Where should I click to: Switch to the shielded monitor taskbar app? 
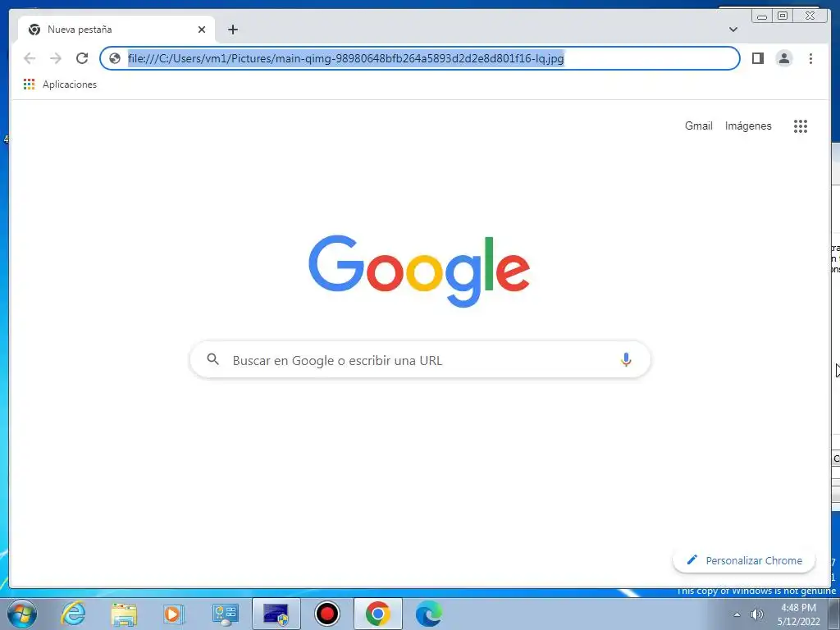[x=276, y=614]
